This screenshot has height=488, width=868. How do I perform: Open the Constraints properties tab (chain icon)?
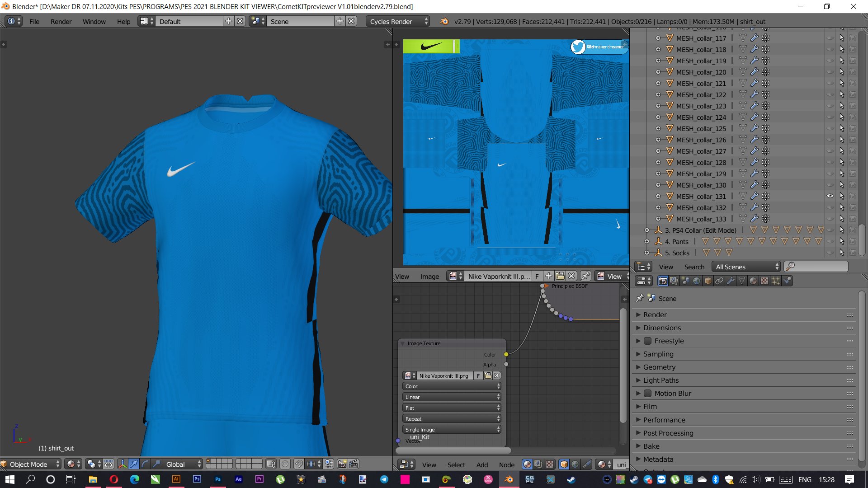click(x=719, y=281)
